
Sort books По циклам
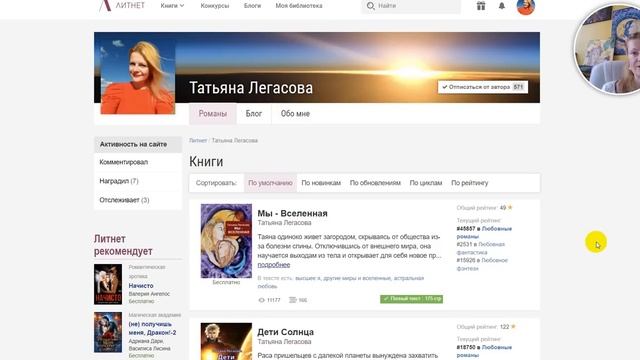point(426,183)
